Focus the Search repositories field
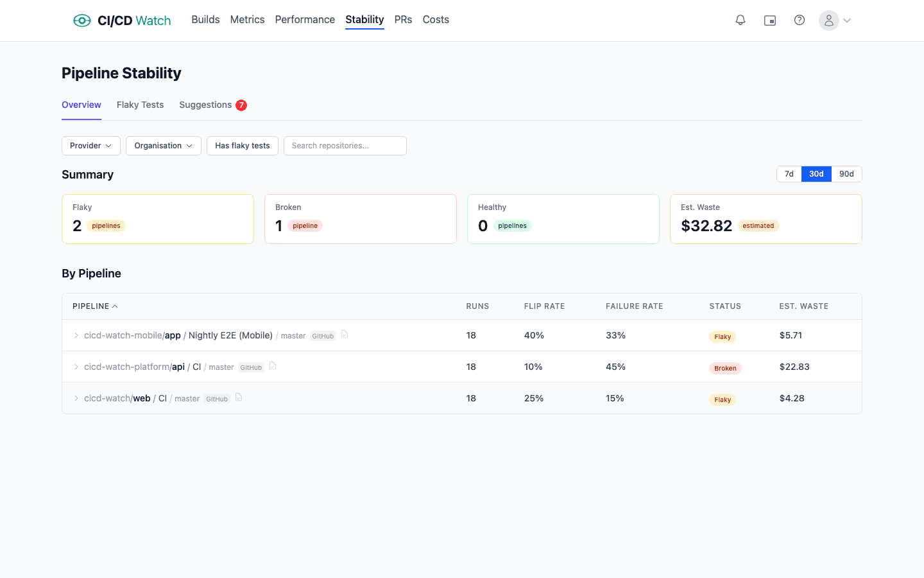Viewport: 924px width, 578px height. pos(345,146)
